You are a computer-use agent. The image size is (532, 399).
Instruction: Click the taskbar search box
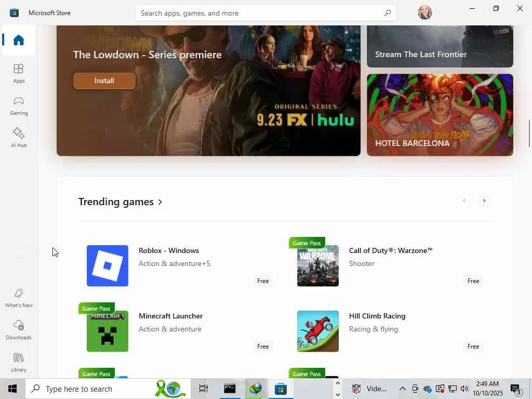click(x=108, y=389)
